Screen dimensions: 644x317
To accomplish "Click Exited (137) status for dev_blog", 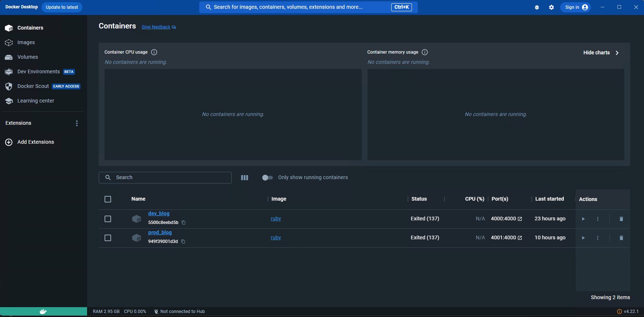I will (x=425, y=219).
